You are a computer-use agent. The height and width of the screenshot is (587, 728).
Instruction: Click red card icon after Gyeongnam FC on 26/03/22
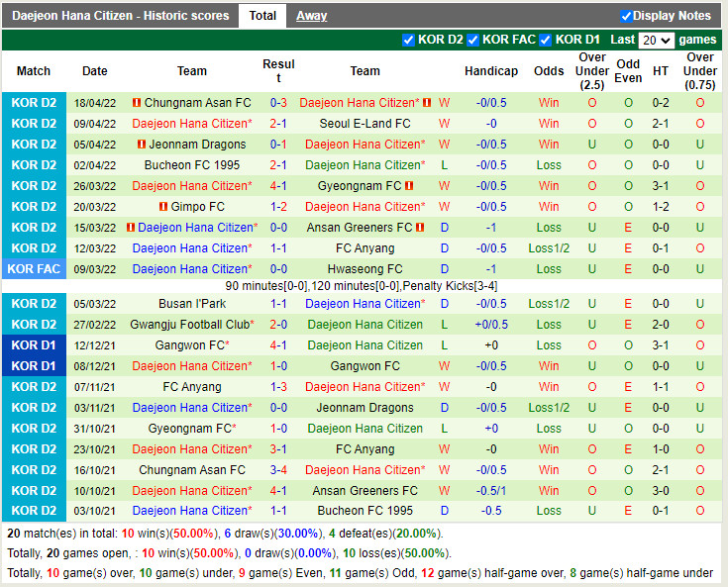tap(409, 186)
